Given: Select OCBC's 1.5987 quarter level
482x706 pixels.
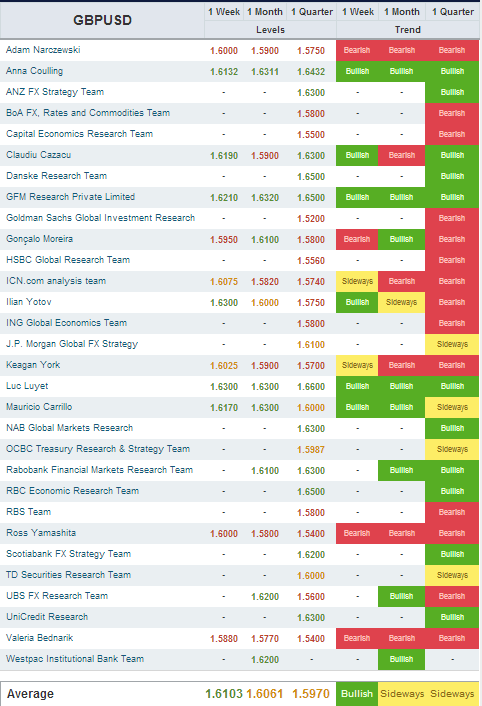Looking at the screenshot, I should tap(311, 450).
